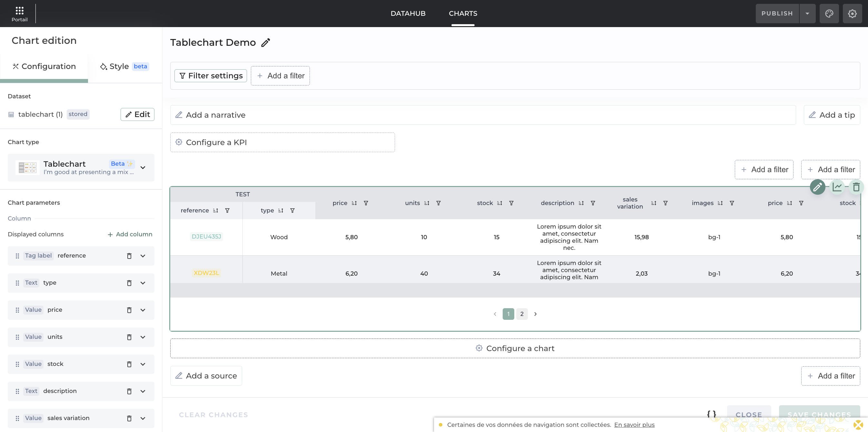
Task: Delete the reference column with trash icon
Action: pos(129,256)
